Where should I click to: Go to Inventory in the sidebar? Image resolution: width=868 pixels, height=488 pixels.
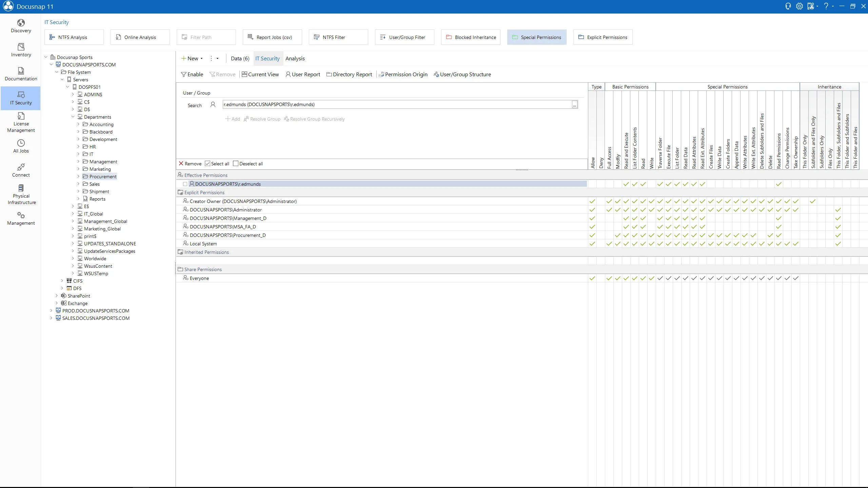21,50
